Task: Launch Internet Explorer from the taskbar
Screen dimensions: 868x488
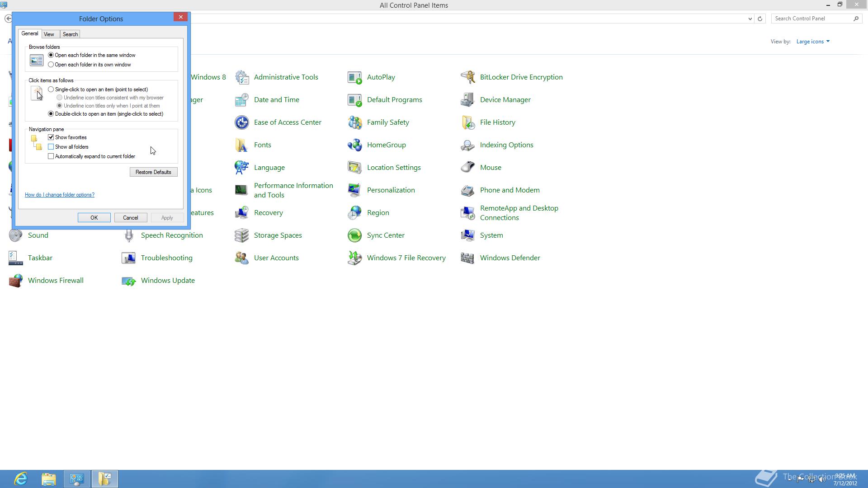Action: pos(21,479)
